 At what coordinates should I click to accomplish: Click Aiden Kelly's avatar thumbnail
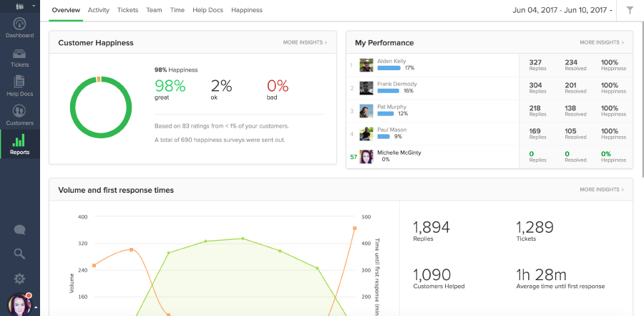coord(366,65)
